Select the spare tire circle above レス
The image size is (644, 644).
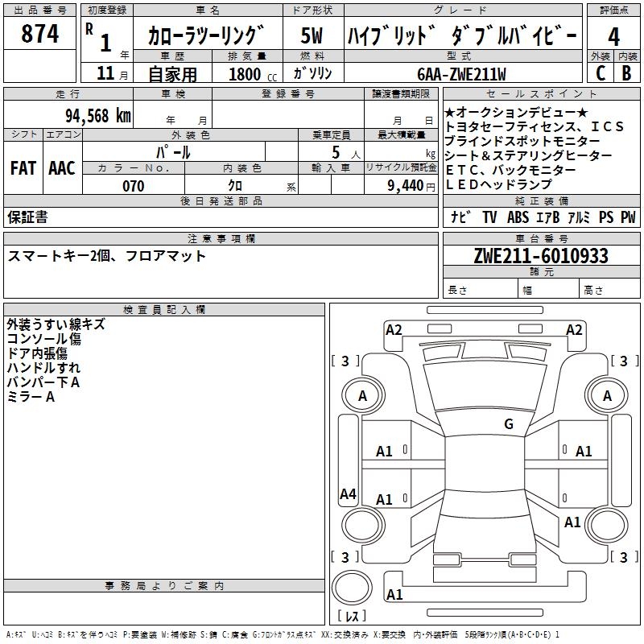tap(352, 588)
